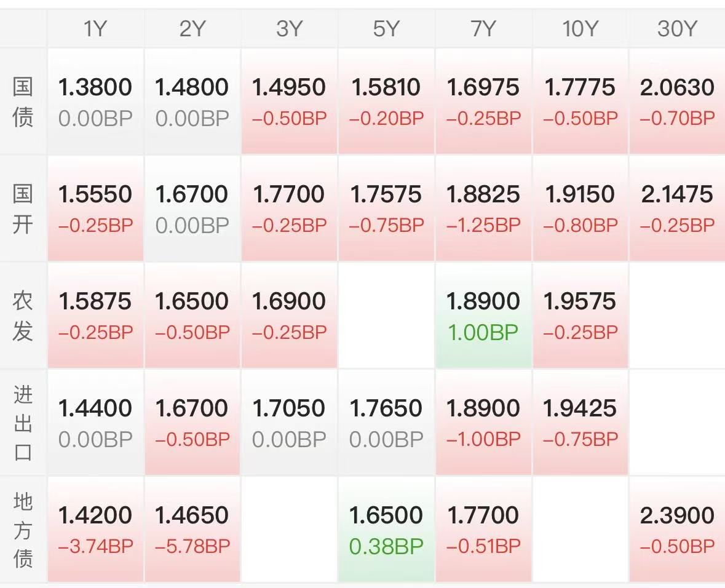Viewport: 725px width, 588px height.
Task: Open the 进出口 10Y cell showing 1.9425
Action: 580,423
